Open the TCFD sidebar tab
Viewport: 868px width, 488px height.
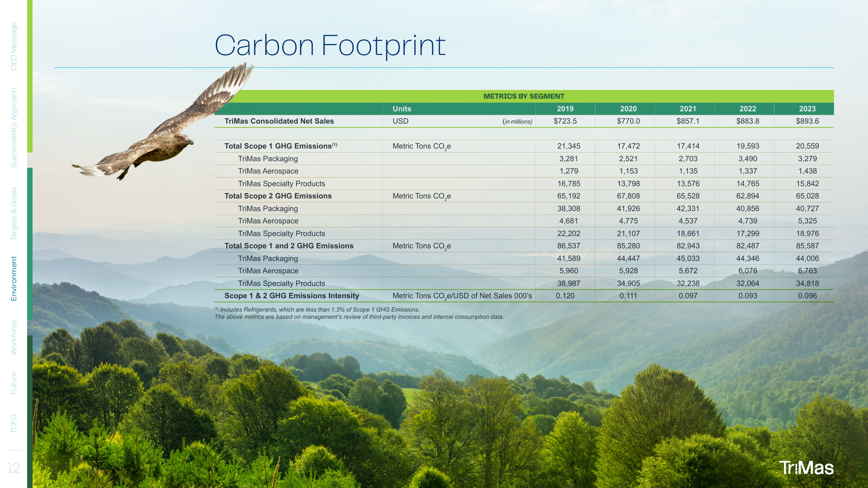click(14, 424)
